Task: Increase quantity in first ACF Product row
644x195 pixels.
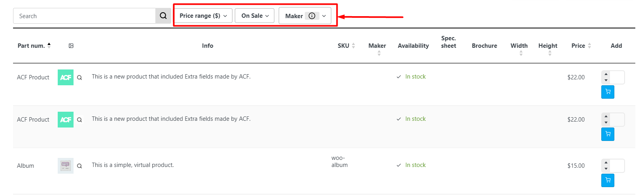Action: click(606, 74)
